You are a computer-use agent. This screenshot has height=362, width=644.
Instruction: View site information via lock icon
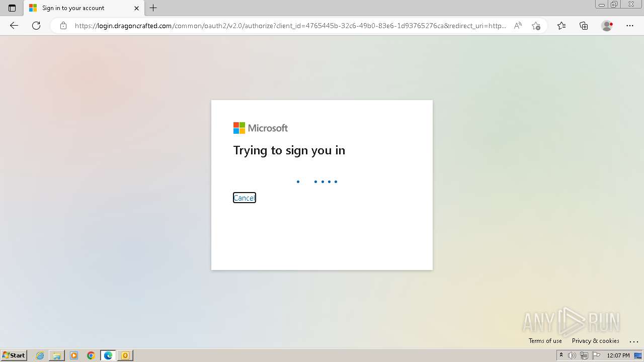(63, 26)
